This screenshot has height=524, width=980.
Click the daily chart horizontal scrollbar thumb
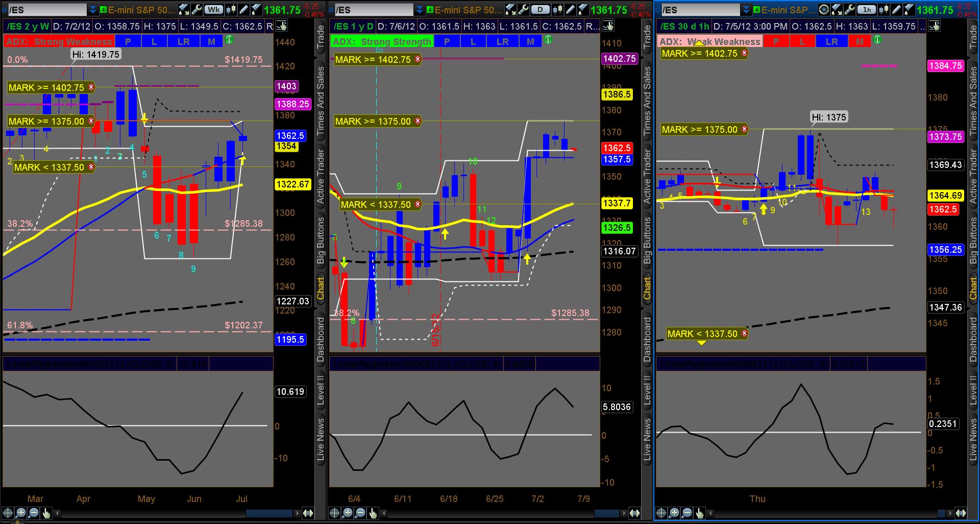(607, 513)
